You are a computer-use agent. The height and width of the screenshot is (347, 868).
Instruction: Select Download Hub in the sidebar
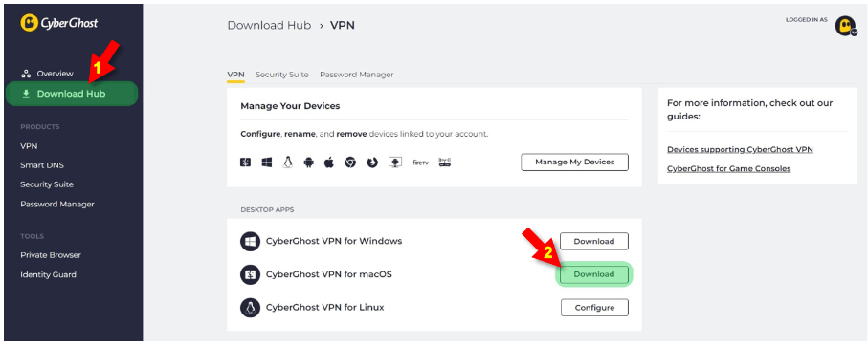pyautogui.click(x=72, y=94)
